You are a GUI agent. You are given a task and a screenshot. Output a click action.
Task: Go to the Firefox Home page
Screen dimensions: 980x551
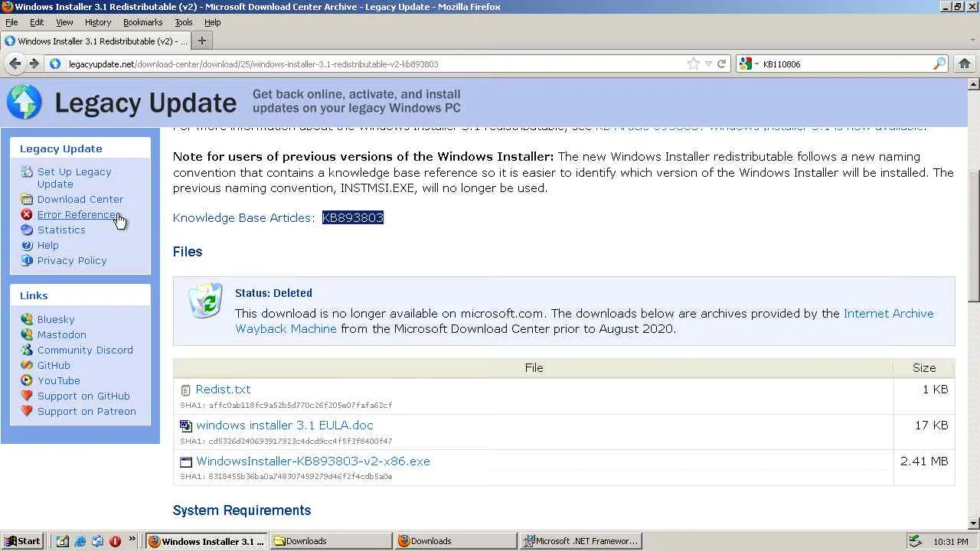coord(964,64)
